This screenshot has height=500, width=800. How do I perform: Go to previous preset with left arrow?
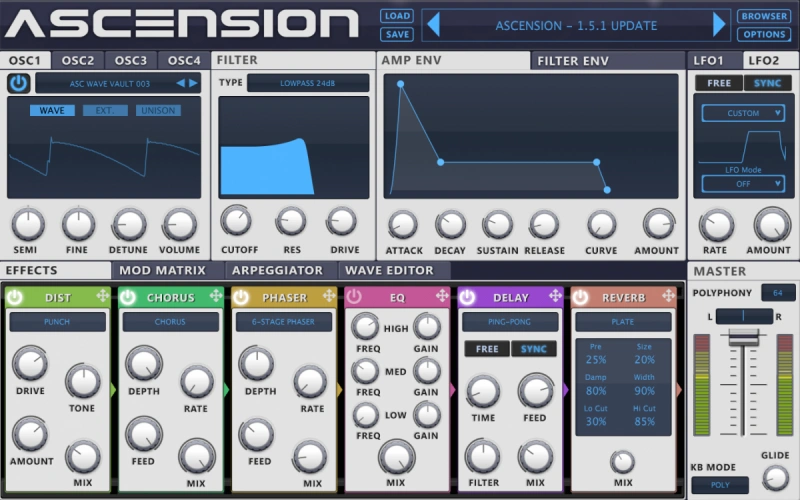(433, 24)
